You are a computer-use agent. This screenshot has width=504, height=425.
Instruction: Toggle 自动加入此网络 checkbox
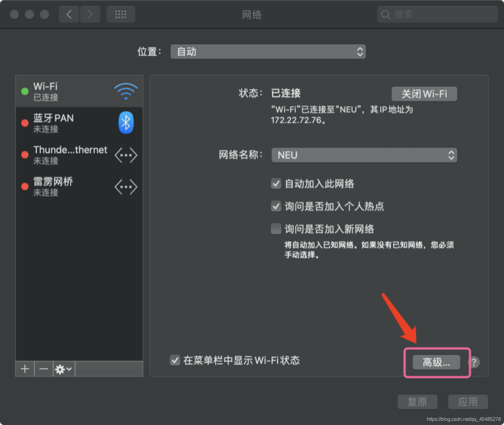click(x=276, y=184)
